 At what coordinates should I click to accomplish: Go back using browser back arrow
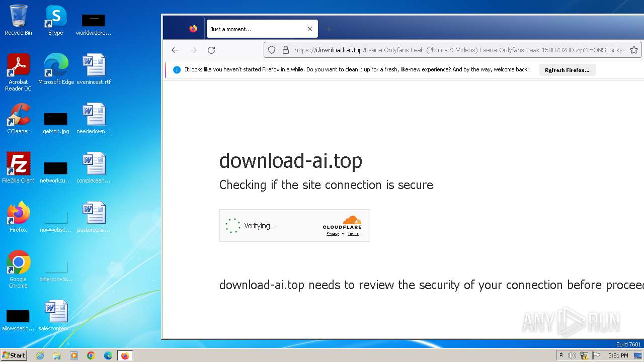coord(175,50)
